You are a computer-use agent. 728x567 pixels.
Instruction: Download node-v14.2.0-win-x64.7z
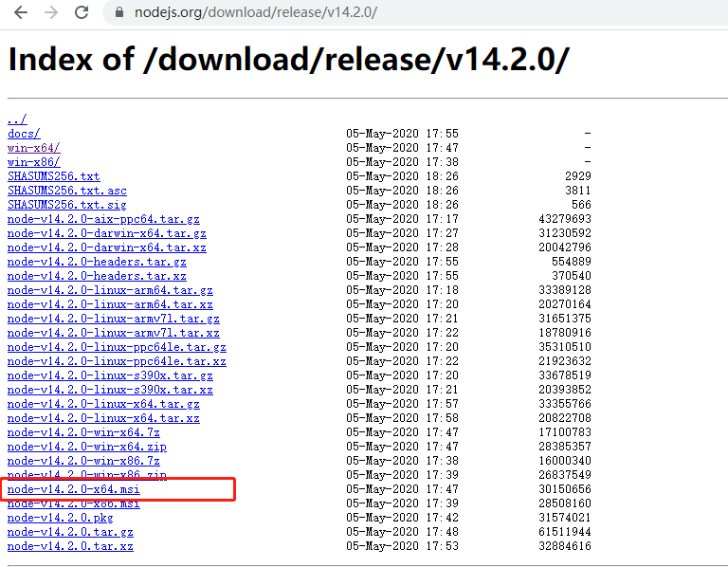click(83, 432)
